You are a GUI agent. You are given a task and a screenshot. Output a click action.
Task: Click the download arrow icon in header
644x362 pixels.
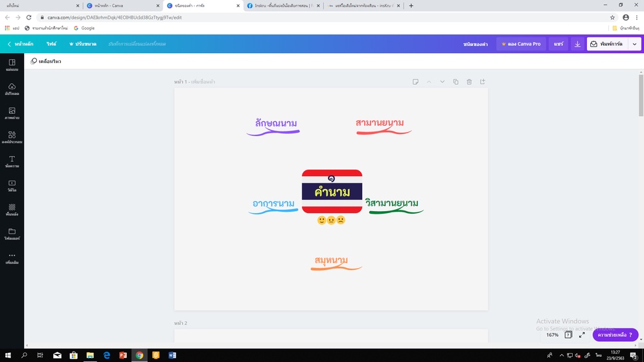[577, 44]
